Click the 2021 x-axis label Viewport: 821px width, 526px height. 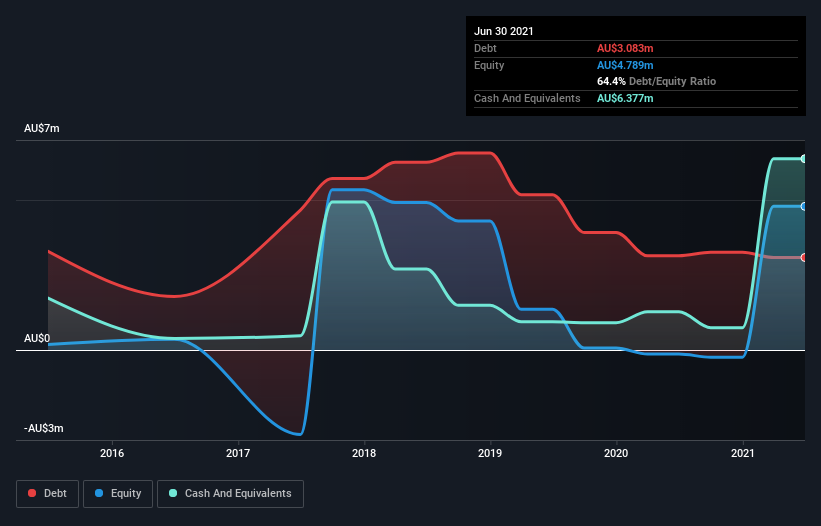point(742,453)
